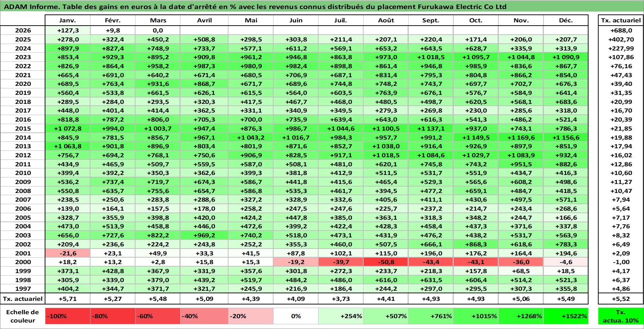
Task: Select the 1997 row label
Action: (x=23, y=289)
